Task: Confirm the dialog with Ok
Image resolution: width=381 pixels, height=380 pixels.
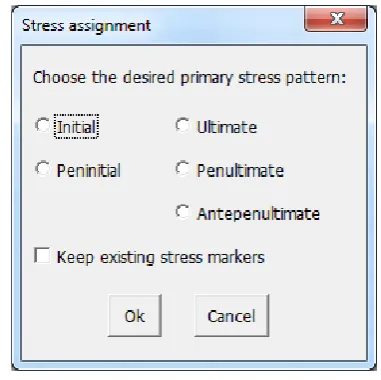Action: click(x=135, y=316)
